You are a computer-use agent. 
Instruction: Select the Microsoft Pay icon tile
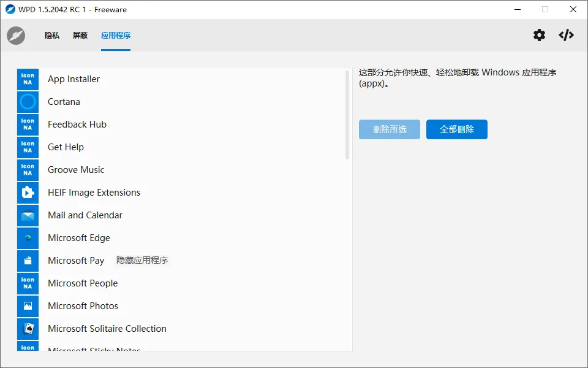pyautogui.click(x=28, y=261)
